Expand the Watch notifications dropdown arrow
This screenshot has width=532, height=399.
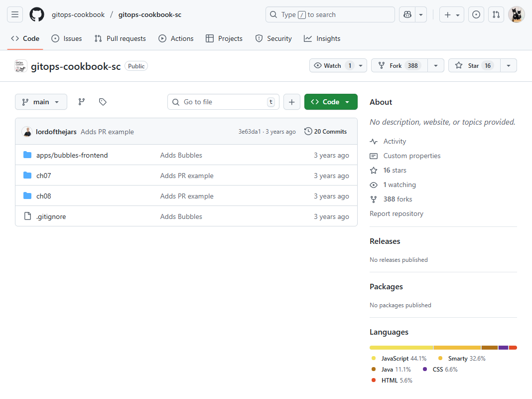click(x=361, y=65)
